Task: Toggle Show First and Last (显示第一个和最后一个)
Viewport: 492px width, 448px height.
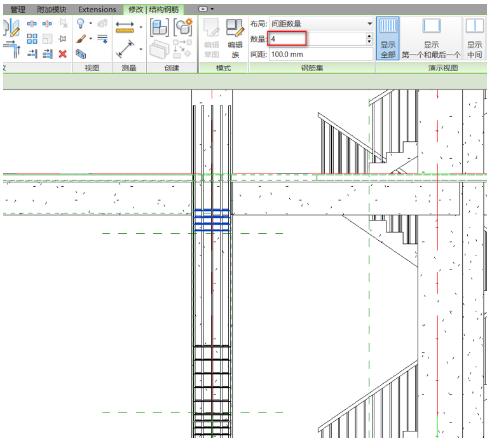Action: (x=431, y=38)
